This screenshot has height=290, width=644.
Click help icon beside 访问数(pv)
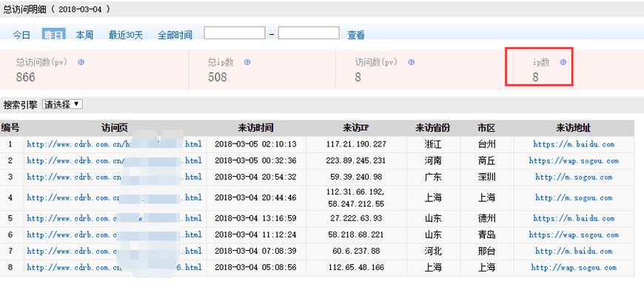411,62
